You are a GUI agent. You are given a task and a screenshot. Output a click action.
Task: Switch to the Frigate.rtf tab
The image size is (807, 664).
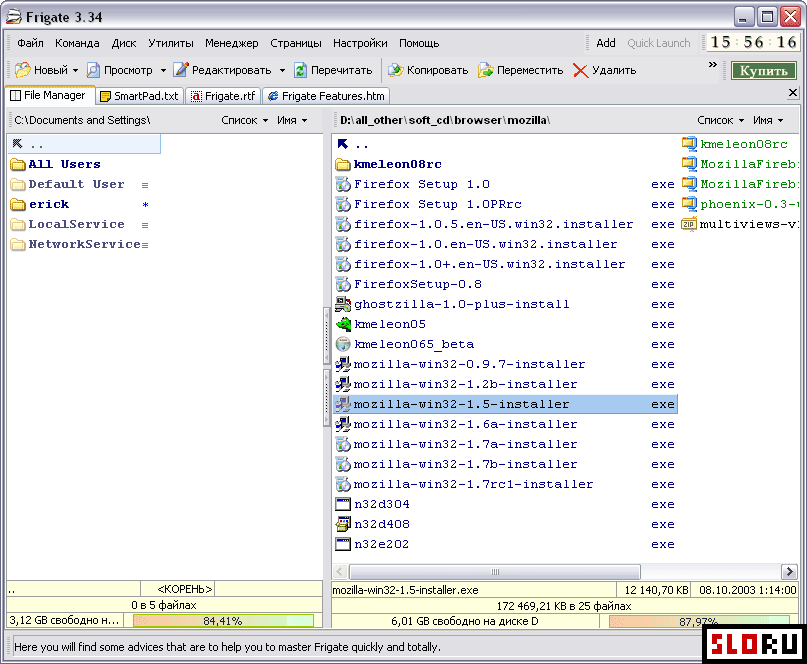[223, 96]
